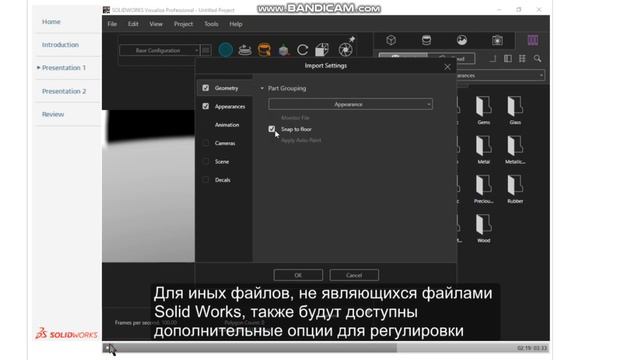Uncheck the Geometry checkbox
The width and height of the screenshot is (640, 360).
[205, 88]
